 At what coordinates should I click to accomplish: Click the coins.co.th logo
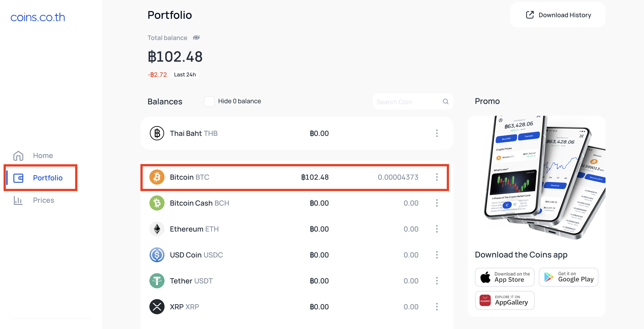pyautogui.click(x=38, y=17)
